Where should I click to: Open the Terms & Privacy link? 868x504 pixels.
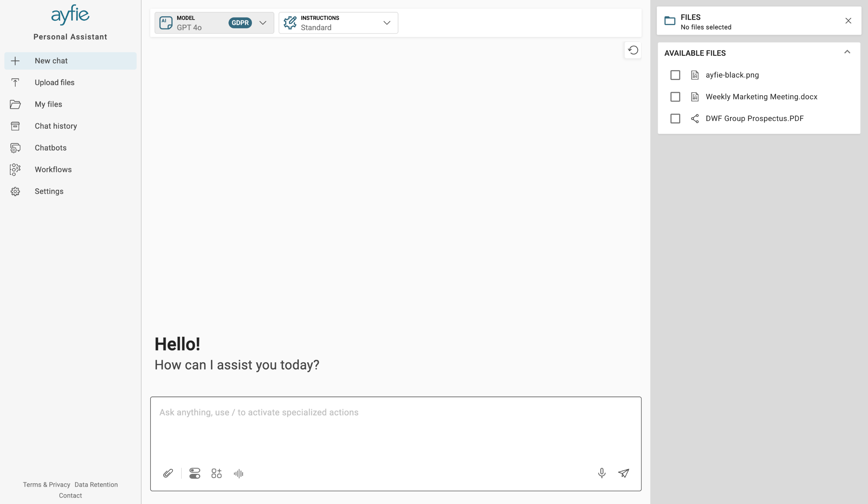46,484
